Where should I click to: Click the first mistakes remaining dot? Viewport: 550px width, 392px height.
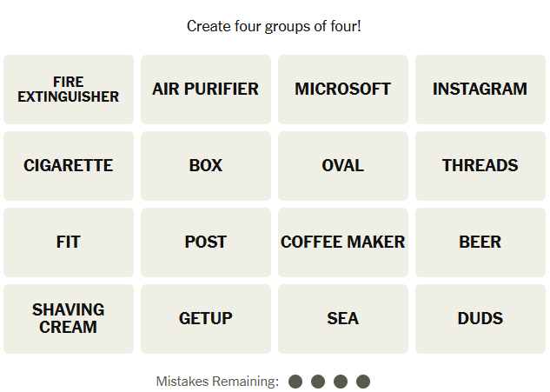(x=295, y=382)
